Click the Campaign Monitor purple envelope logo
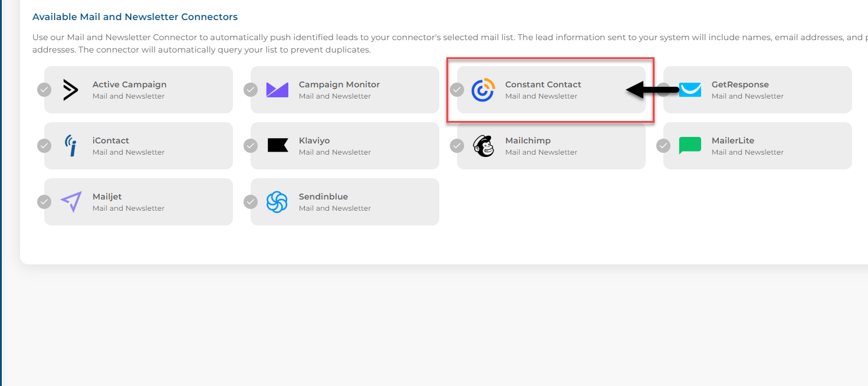Image resolution: width=868 pixels, height=386 pixels. click(x=277, y=90)
